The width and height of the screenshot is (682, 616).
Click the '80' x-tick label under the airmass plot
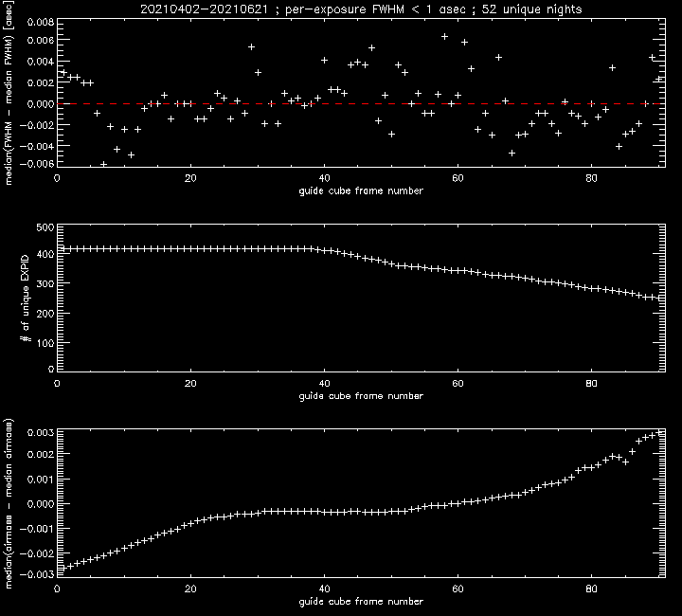pyautogui.click(x=591, y=589)
